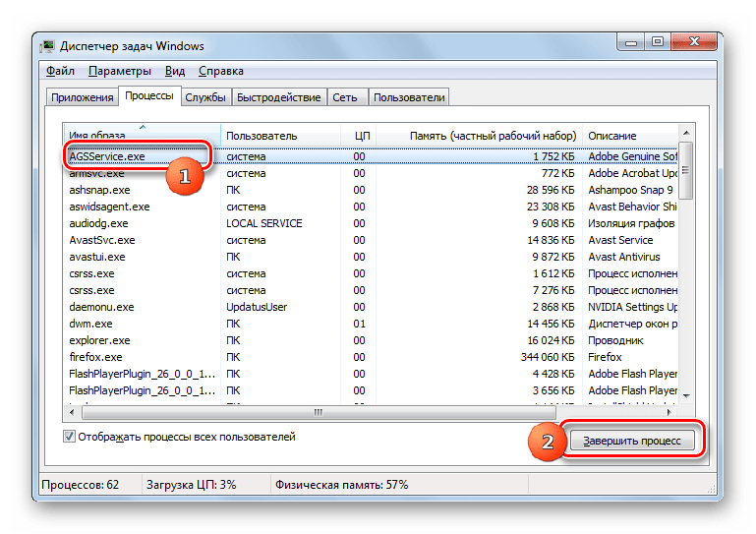
Task: Minimize the Диспетчер задач window
Action: tap(631, 42)
